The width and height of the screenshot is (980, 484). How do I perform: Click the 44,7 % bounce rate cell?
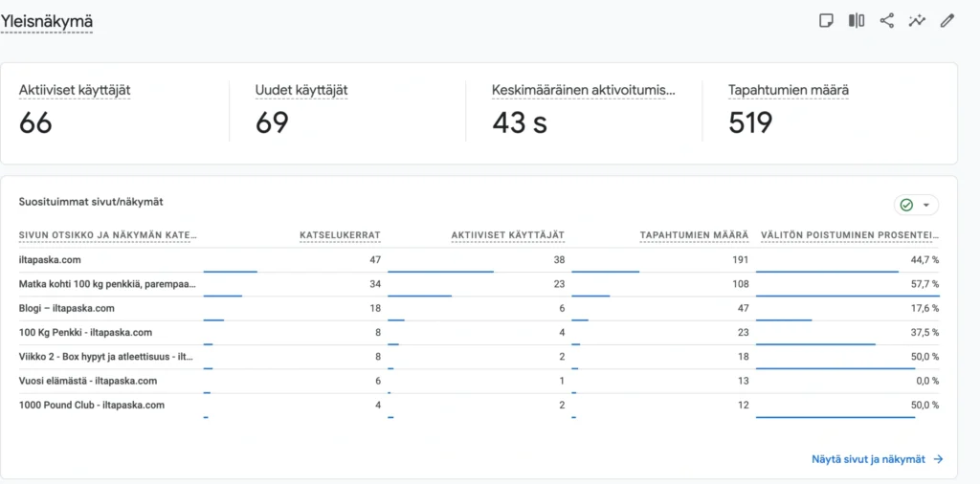coord(924,260)
